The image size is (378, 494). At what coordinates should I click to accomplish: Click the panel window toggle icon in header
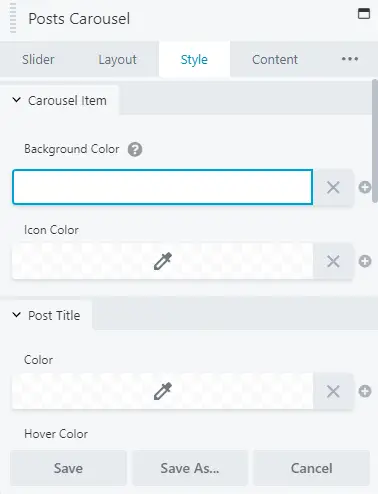click(364, 14)
